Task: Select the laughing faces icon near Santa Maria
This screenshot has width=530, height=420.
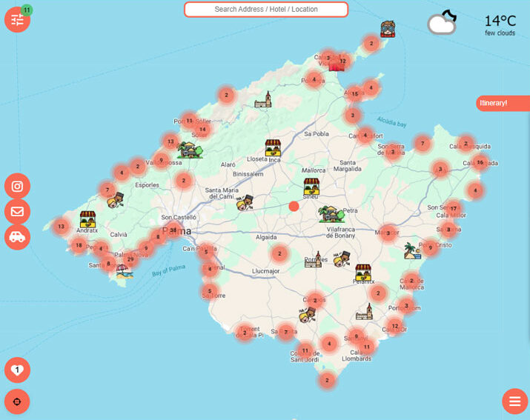Action: point(245,203)
